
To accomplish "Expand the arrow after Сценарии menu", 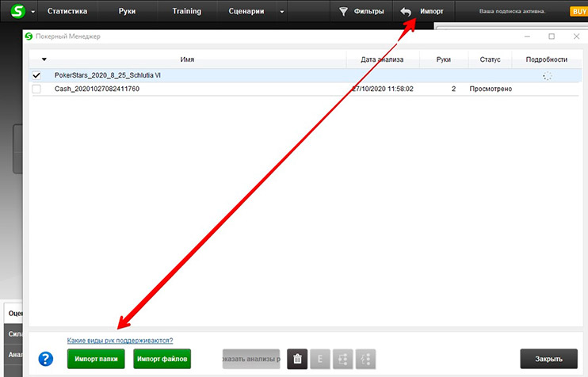I will [283, 12].
